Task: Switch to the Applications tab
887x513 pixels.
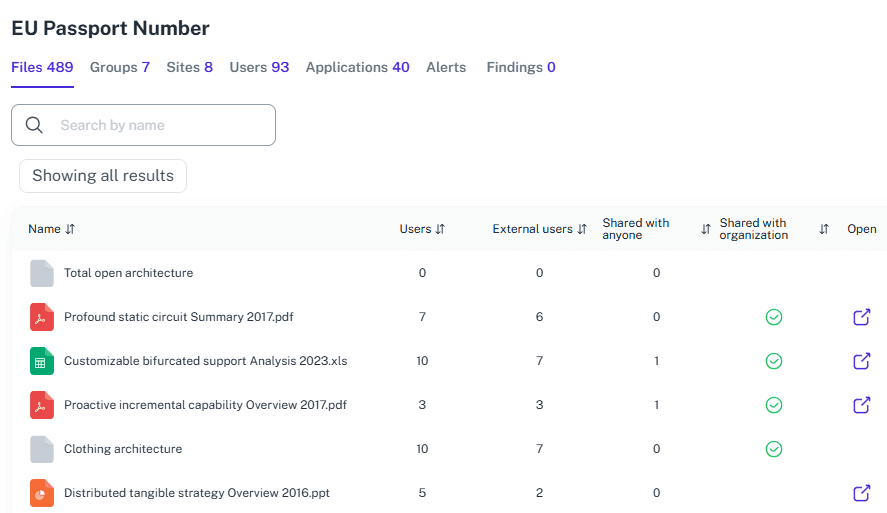Action: [357, 67]
